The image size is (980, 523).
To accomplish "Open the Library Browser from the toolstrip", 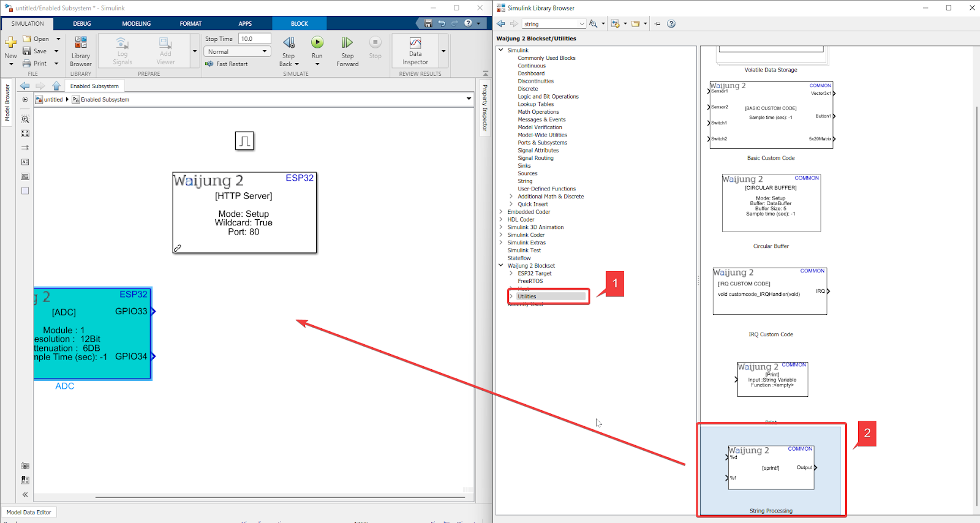I will (80, 51).
